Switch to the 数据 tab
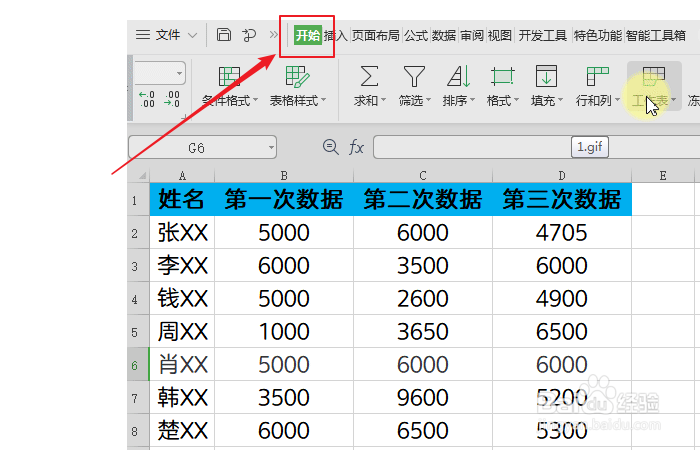 pos(444,35)
